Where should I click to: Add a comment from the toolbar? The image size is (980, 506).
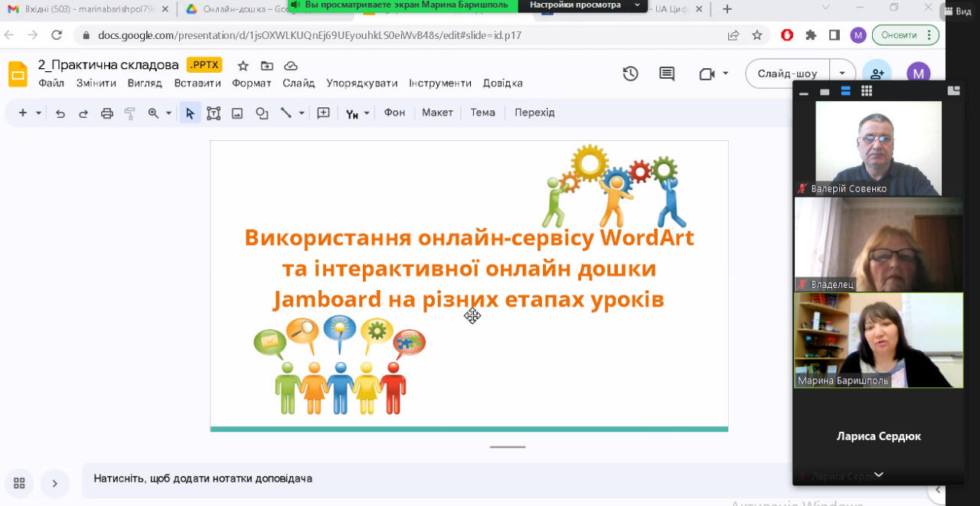[323, 113]
